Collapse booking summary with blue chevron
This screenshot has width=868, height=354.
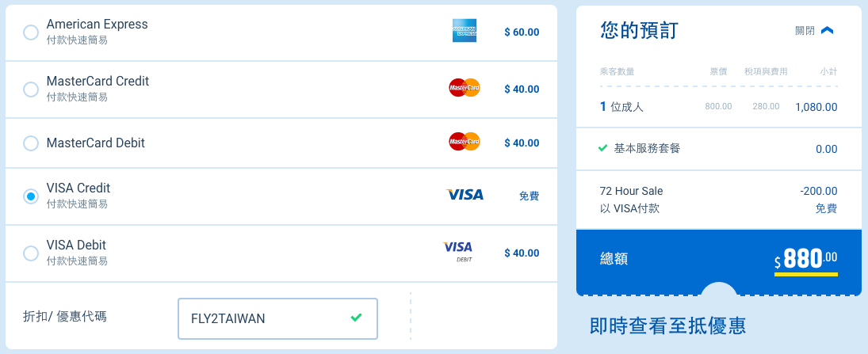[x=827, y=30]
